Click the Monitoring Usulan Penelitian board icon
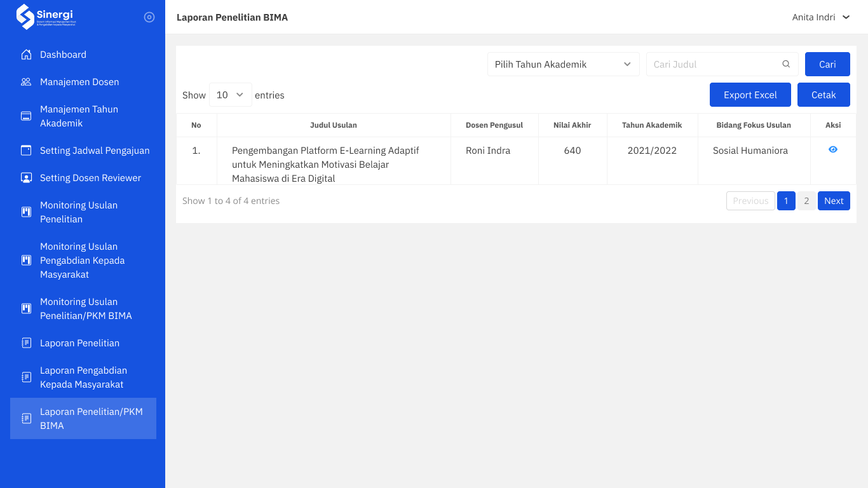868x488 pixels. pyautogui.click(x=26, y=212)
